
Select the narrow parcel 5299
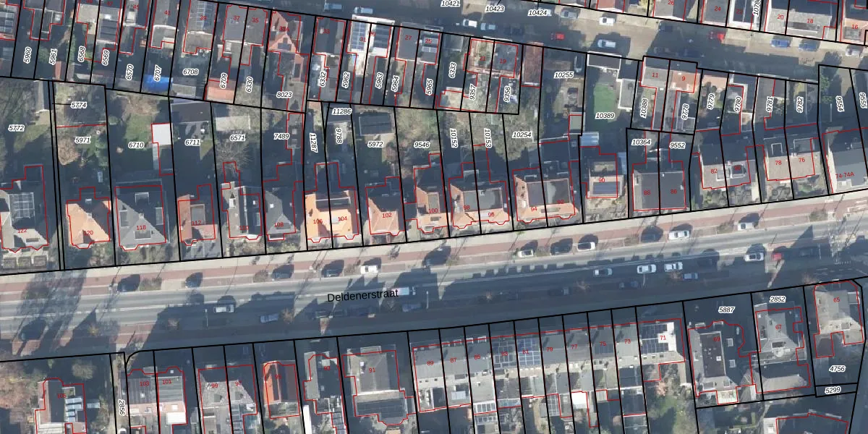pos(833,390)
